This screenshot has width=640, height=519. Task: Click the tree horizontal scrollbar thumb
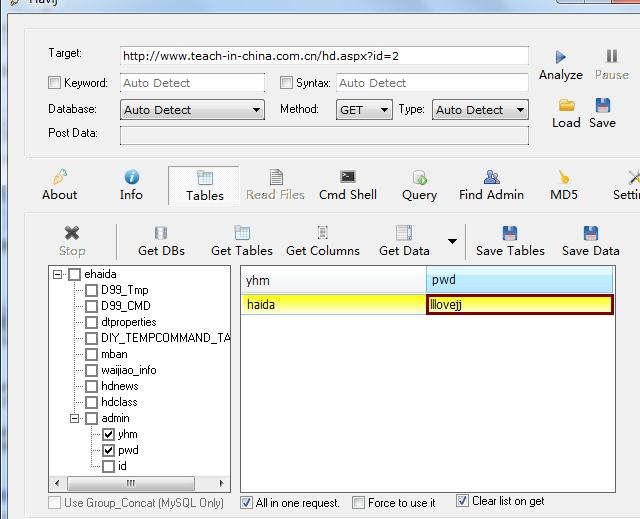tap(131, 484)
